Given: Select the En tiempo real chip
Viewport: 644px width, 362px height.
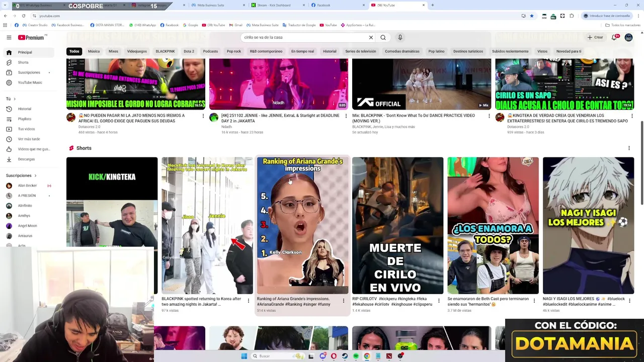Looking at the screenshot, I should 302,51.
